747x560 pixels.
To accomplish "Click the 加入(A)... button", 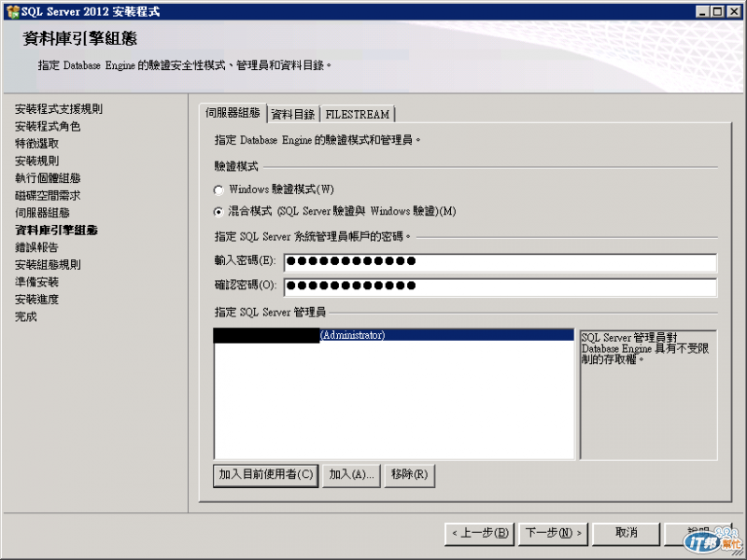I will 352,475.
